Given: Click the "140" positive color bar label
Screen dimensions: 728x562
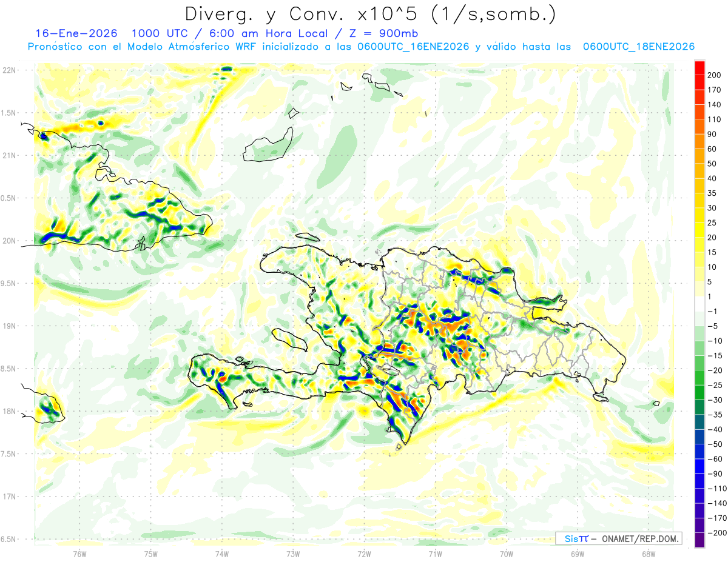Looking at the screenshot, I should 715,105.
